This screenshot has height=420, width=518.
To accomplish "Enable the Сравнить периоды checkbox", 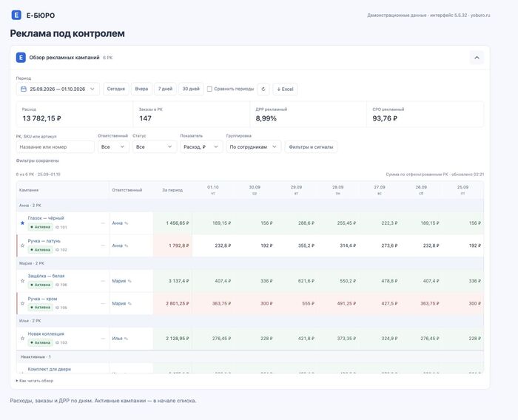I will point(209,89).
